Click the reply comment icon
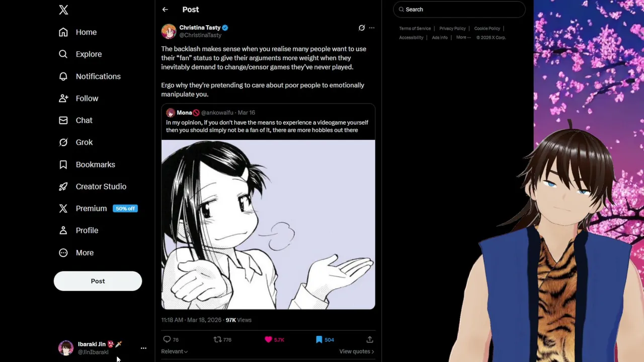Viewport: 644px width, 362px height. point(167,339)
